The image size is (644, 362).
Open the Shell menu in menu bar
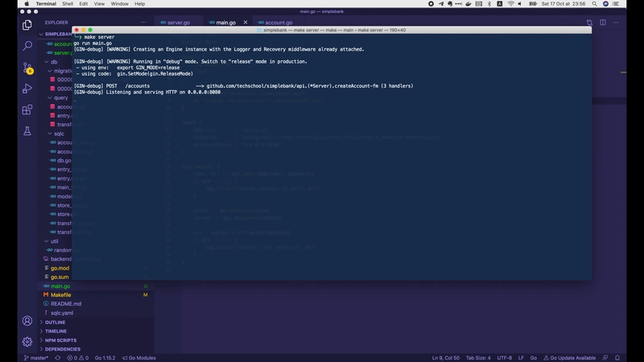(68, 4)
